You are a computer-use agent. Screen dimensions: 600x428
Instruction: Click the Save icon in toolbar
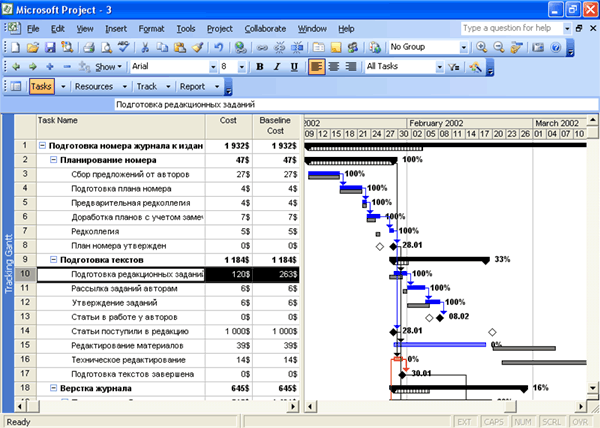49,47
